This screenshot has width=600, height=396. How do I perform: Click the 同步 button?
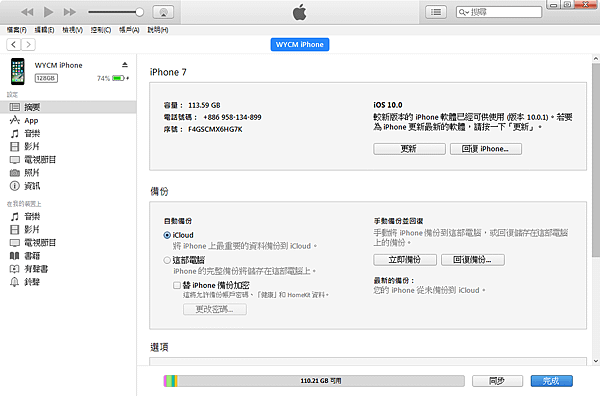pyautogui.click(x=497, y=381)
